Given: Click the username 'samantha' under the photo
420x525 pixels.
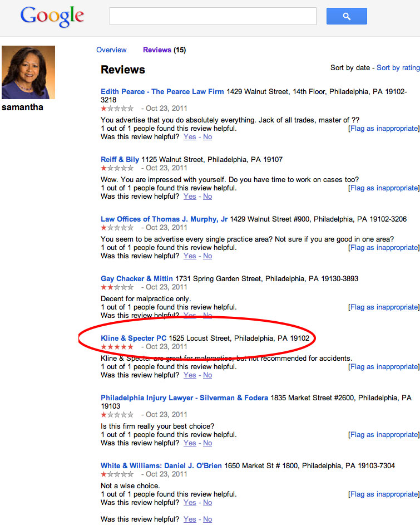Looking at the screenshot, I should [x=22, y=107].
